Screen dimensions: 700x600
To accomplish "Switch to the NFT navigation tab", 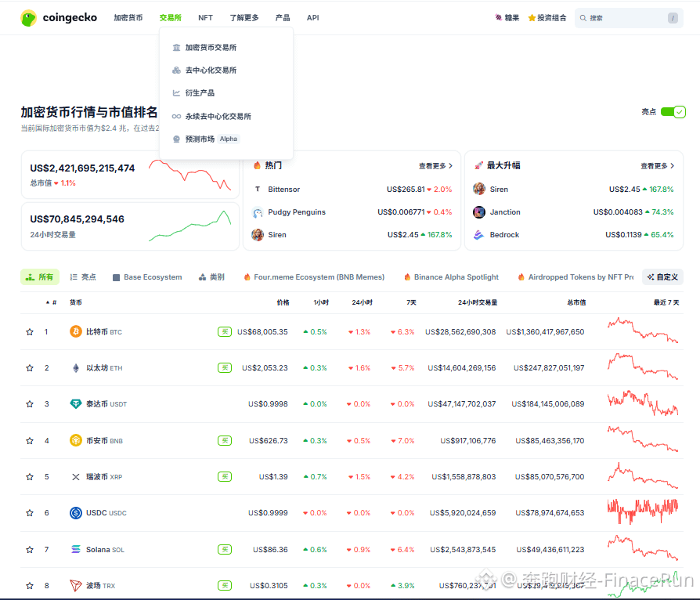I will tap(205, 17).
